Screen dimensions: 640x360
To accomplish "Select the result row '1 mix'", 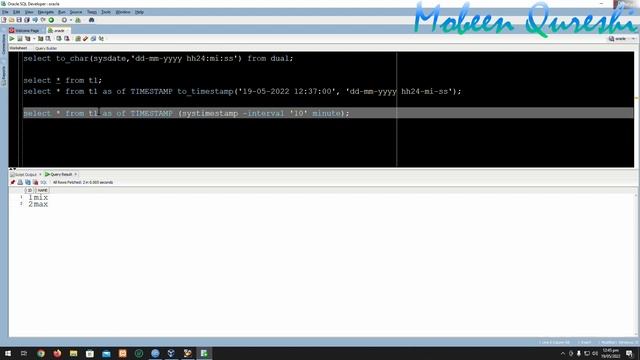I will click(x=38, y=198).
